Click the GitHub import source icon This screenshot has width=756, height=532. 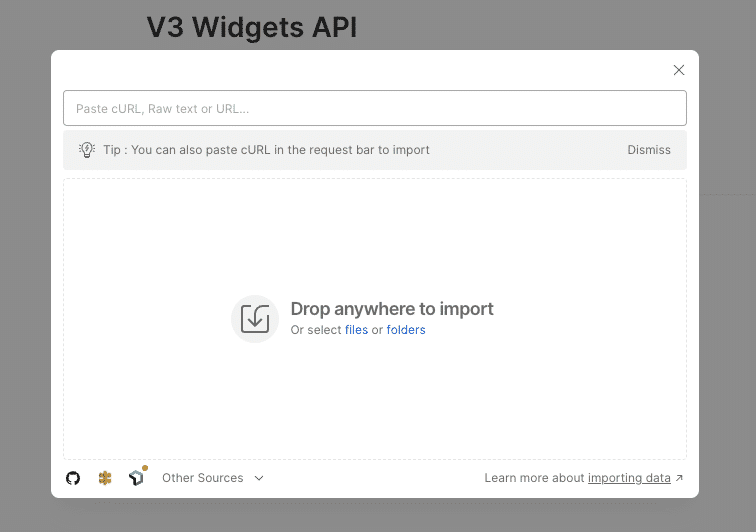[x=73, y=478]
